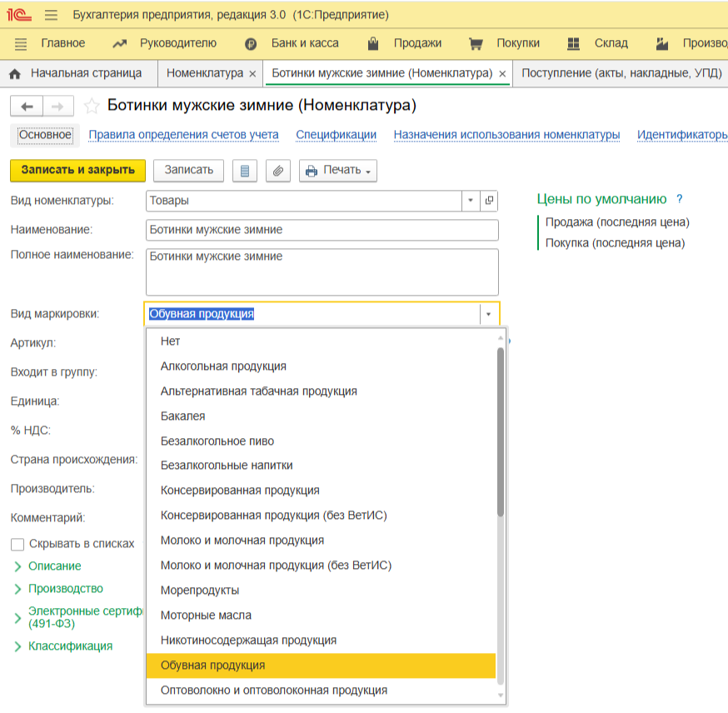
Task: Open the hamburger main menu icon
Action: point(51,15)
